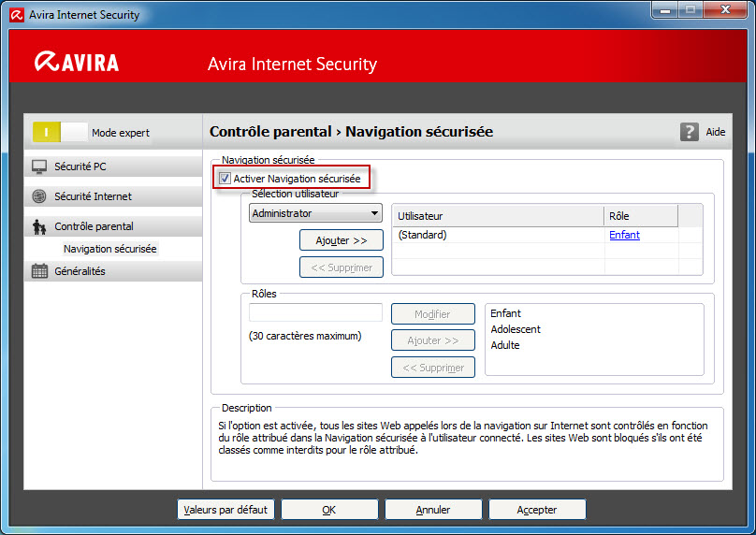Viewport: 756px width, 535px height.
Task: Click the Contrôle parental family icon
Action: pos(39,226)
